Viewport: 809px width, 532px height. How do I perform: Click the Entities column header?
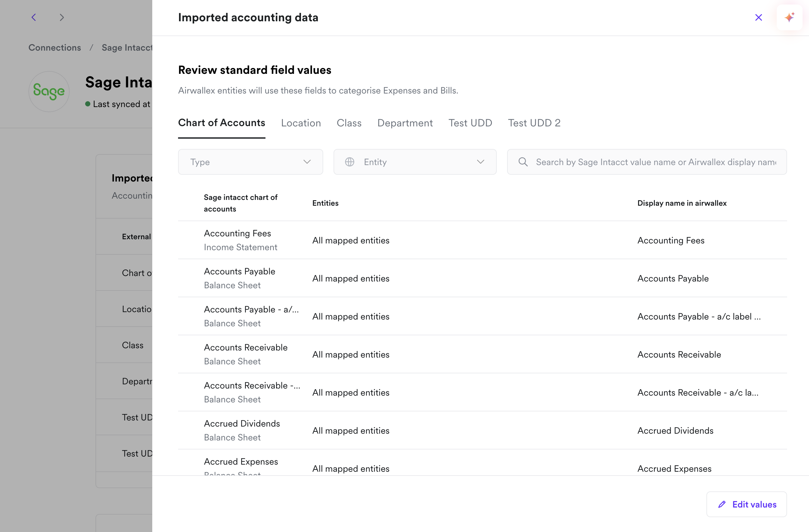point(325,203)
